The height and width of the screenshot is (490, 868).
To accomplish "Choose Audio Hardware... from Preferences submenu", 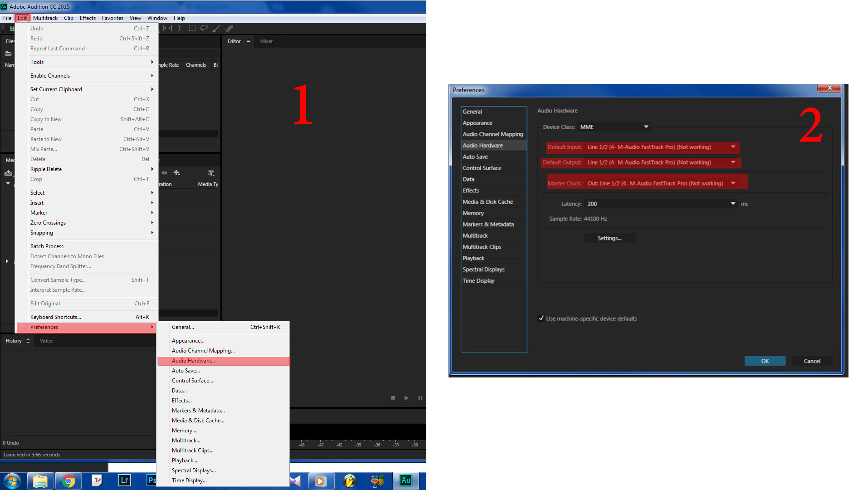I will pos(224,361).
